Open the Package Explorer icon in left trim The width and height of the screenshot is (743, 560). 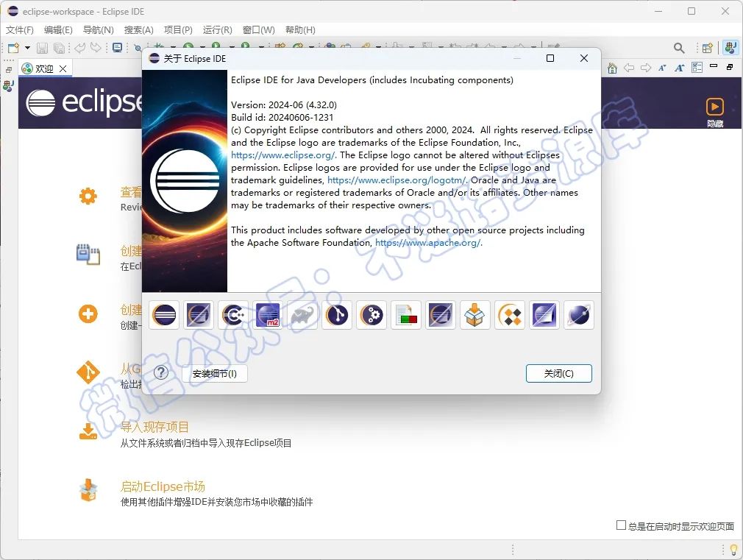(9, 86)
